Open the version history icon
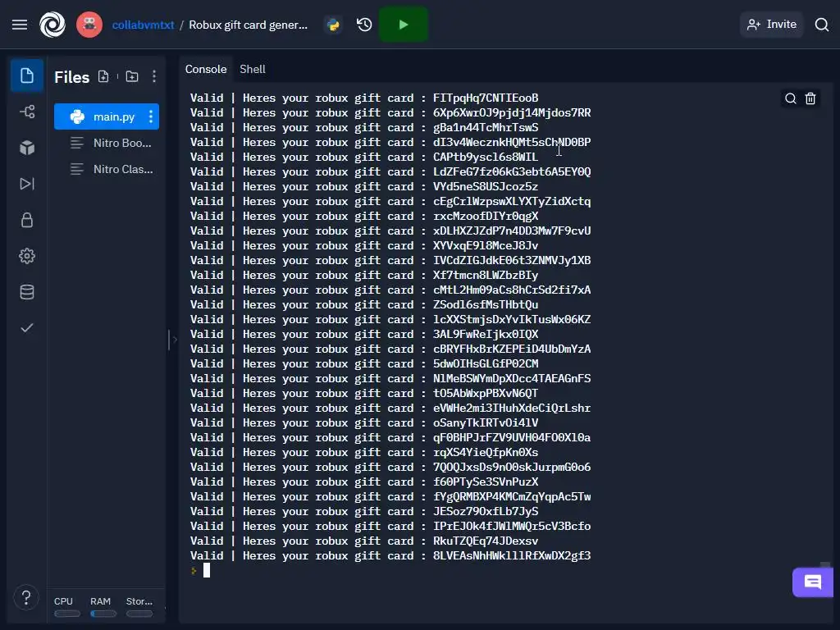The width and height of the screenshot is (840, 630). (x=364, y=25)
